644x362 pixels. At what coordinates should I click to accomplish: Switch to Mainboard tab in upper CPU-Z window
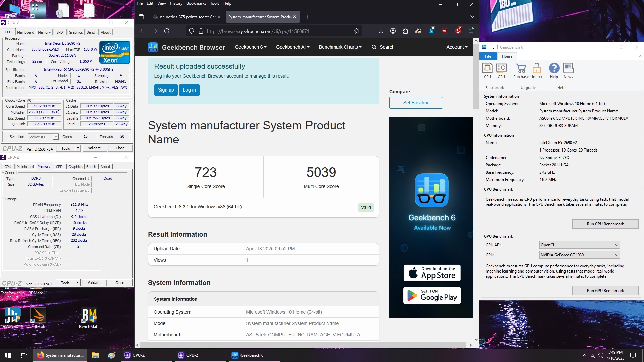point(25,32)
